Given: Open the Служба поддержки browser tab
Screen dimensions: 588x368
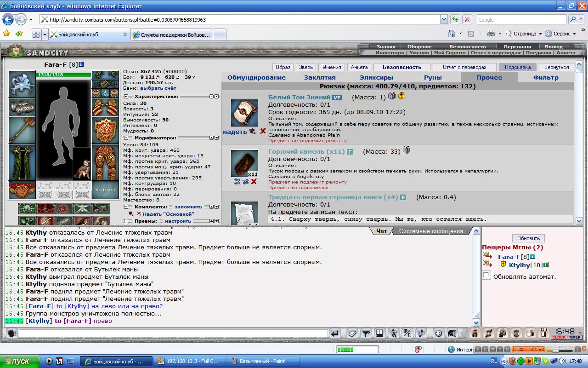Looking at the screenshot, I should click(x=171, y=34).
